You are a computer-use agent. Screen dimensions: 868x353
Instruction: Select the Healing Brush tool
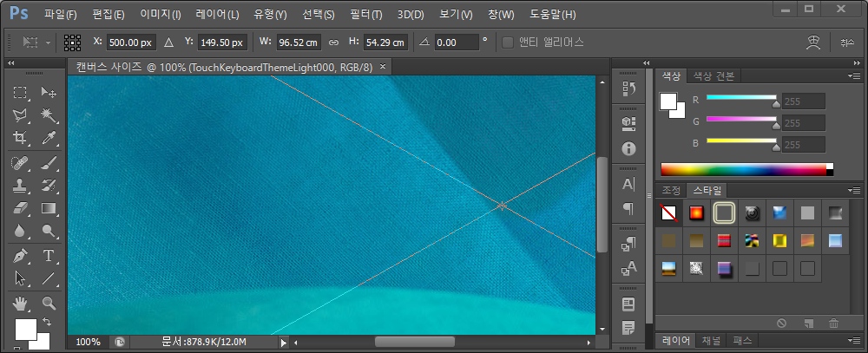21,163
